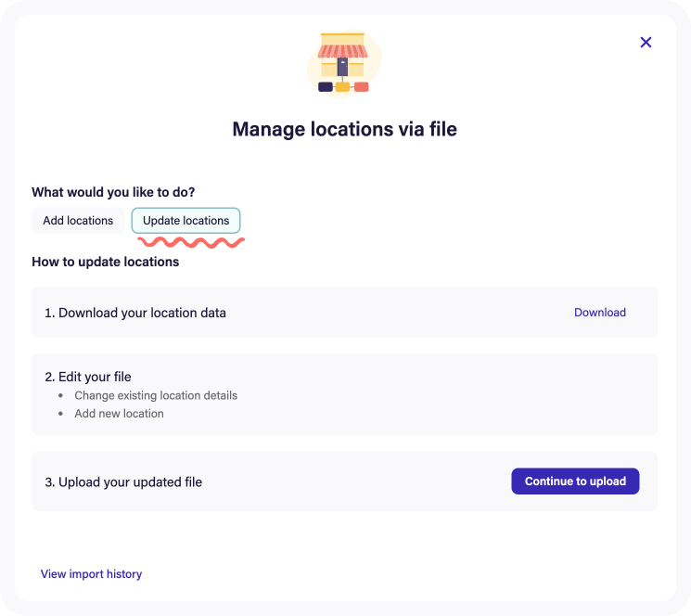691x616 pixels.
Task: Select the Update locations option
Action: click(186, 220)
